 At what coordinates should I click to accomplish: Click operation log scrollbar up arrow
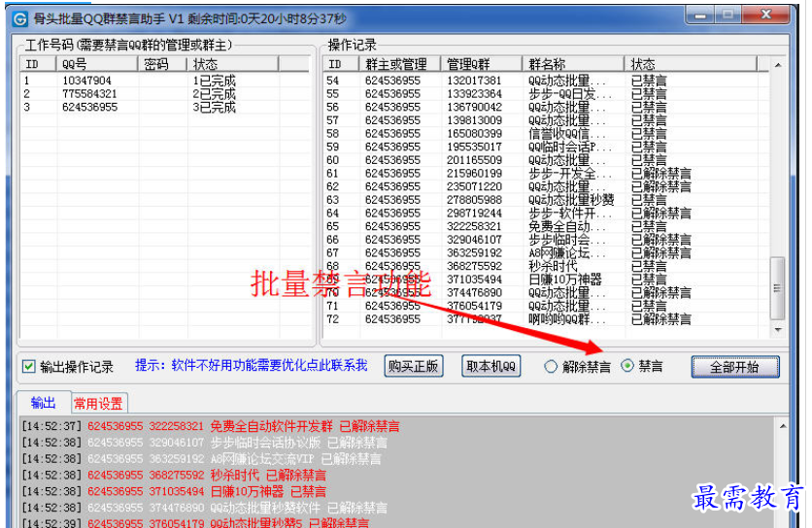coord(777,65)
